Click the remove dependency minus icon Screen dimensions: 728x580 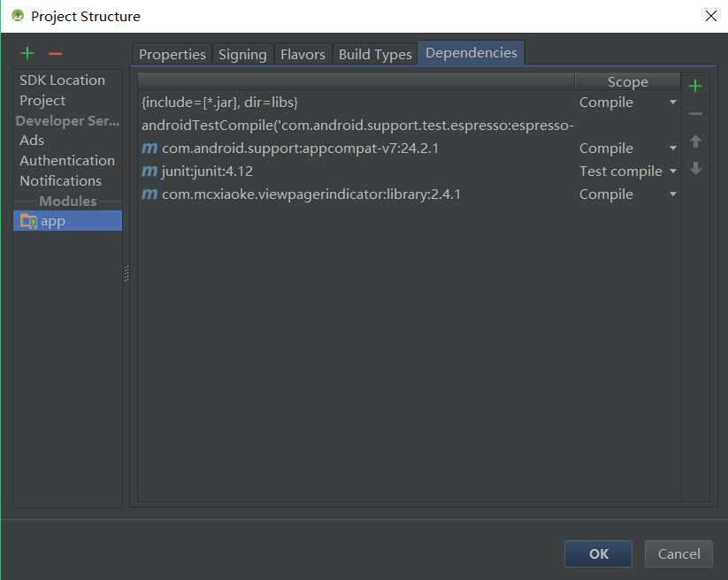pyautogui.click(x=695, y=114)
